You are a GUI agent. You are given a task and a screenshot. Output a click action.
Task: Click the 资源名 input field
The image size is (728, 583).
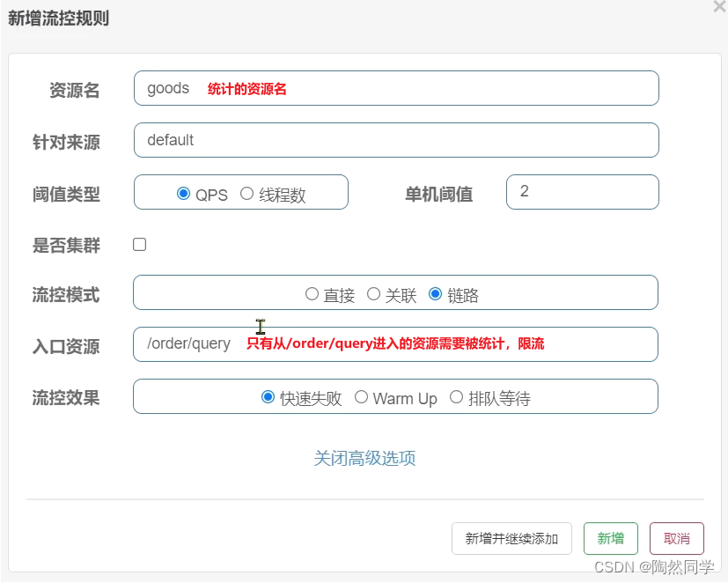(x=396, y=88)
